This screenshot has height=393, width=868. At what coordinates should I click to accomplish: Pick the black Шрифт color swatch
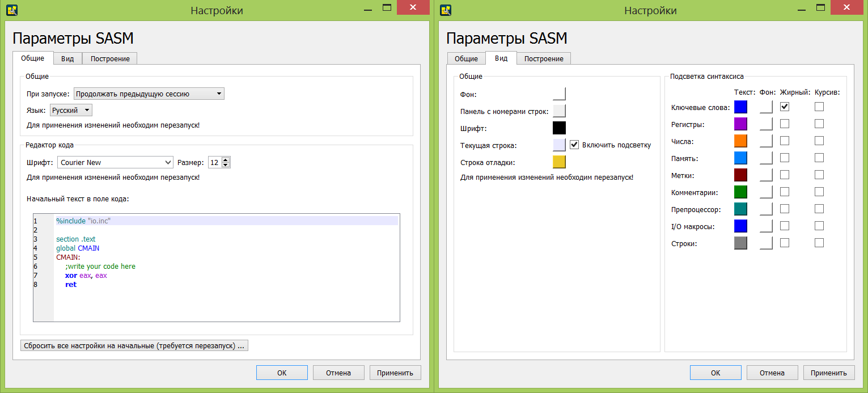(x=559, y=128)
